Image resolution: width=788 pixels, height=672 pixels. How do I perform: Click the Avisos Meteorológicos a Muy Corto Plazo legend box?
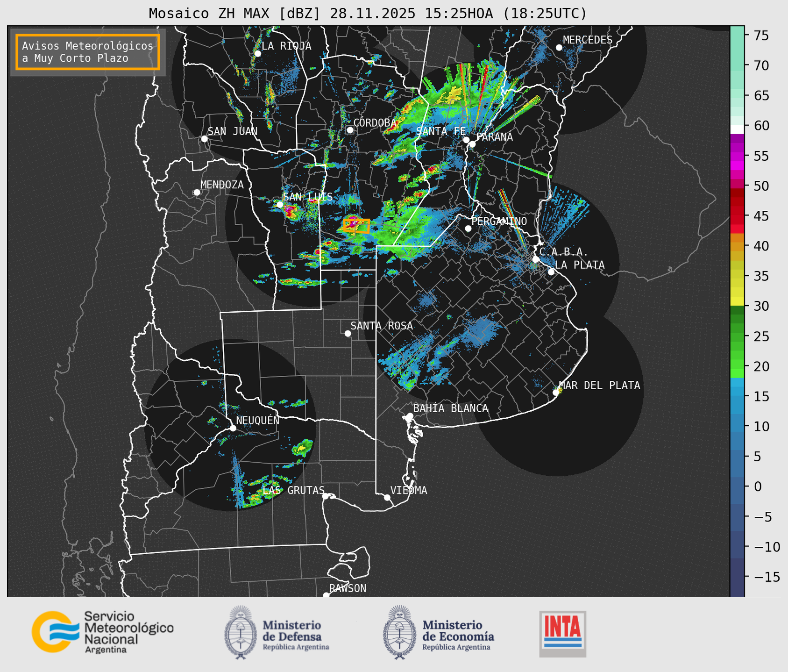[x=88, y=52]
